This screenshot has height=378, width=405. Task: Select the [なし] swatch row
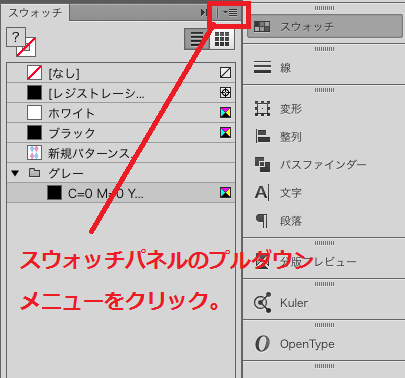[x=121, y=73]
